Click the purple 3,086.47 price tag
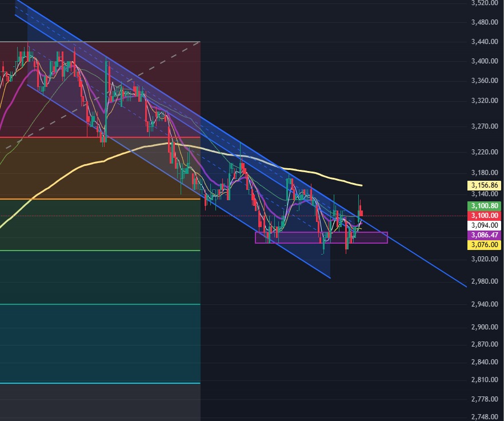The image size is (504, 421). pos(485,235)
